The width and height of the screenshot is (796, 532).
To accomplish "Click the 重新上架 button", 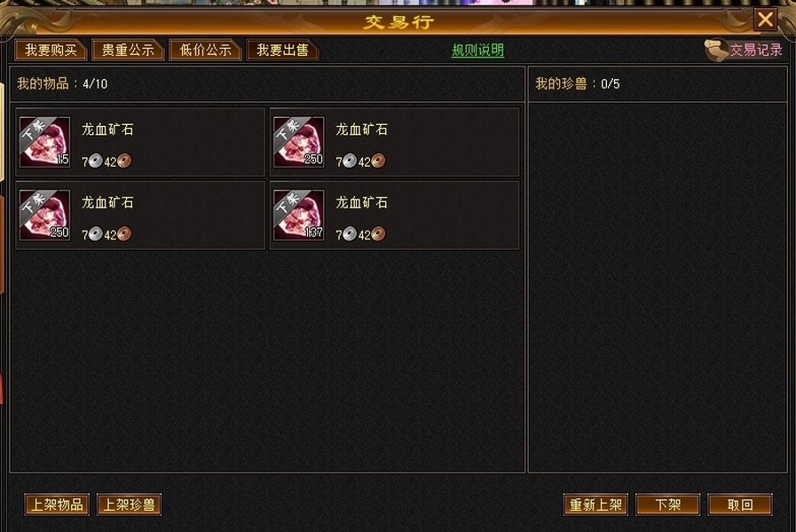I will (x=595, y=505).
